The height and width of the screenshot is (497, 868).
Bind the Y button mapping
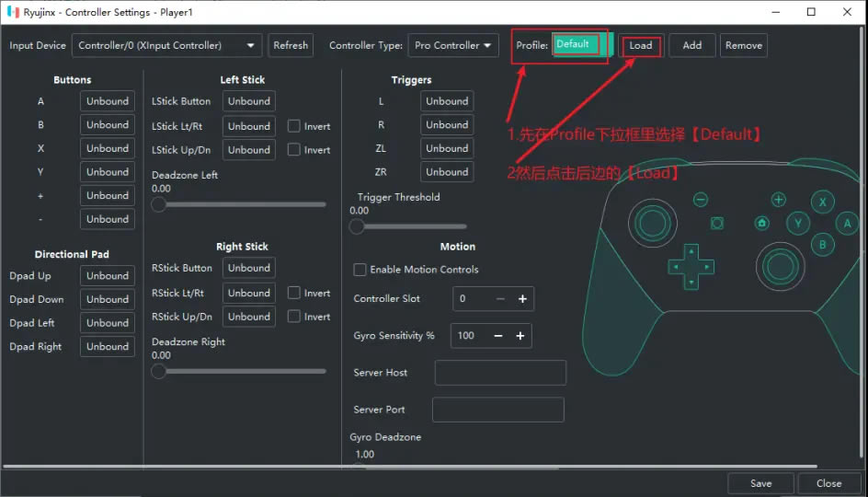tap(108, 172)
